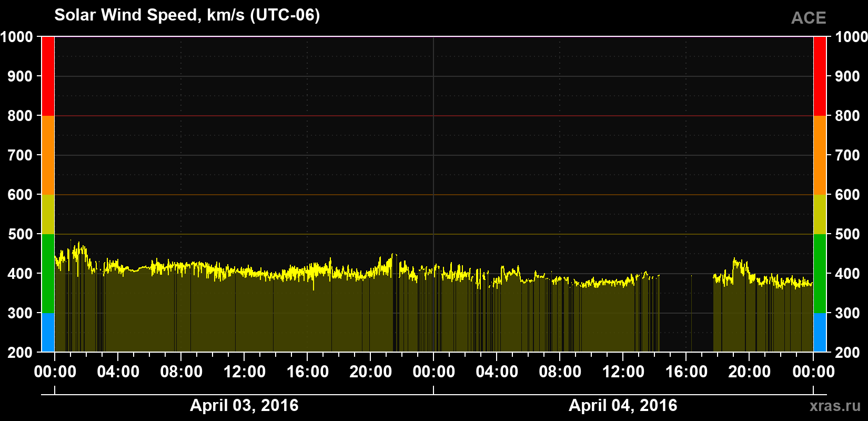The image size is (868, 421).
Task: Click the right-axis '1000' label
Action: [x=851, y=37]
